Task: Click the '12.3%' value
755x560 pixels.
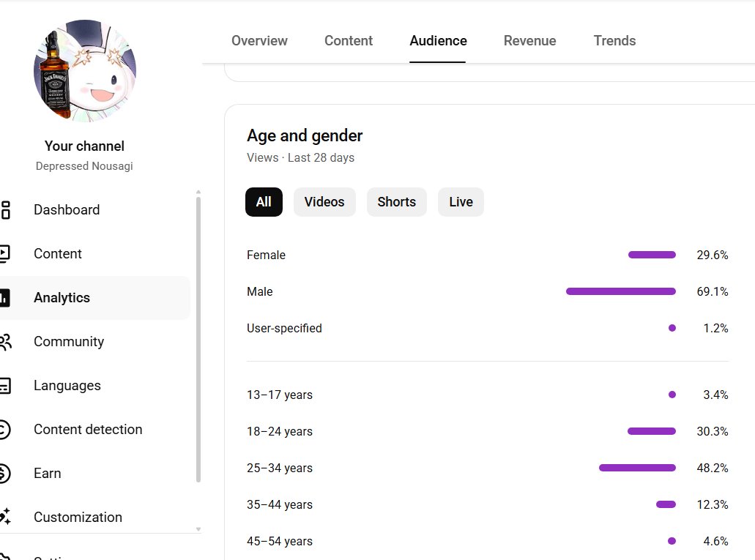Action: (x=712, y=504)
